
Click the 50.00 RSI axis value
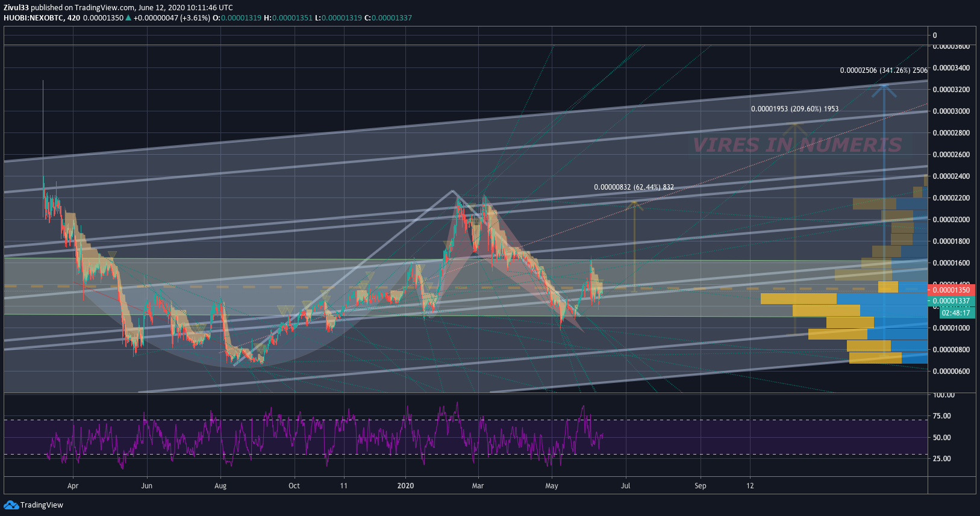[x=942, y=438]
